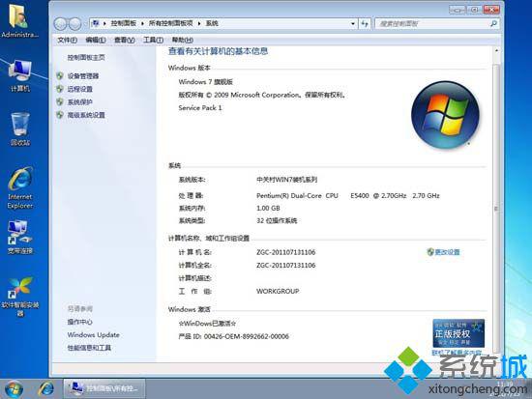Open Windows Update link

(93, 335)
